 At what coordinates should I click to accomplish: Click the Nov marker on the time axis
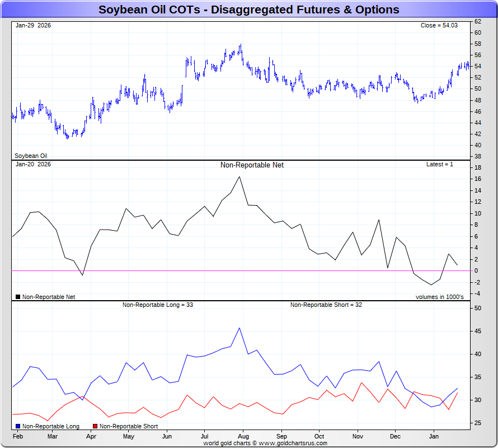358,436
